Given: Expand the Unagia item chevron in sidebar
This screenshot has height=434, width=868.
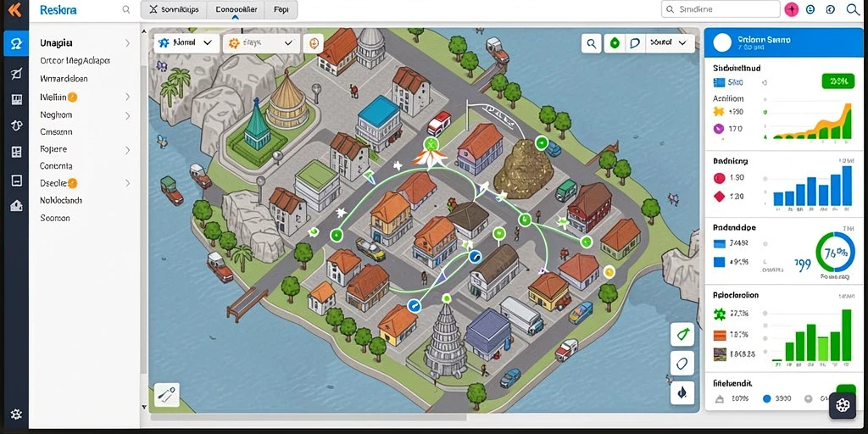Looking at the screenshot, I should 127,42.
